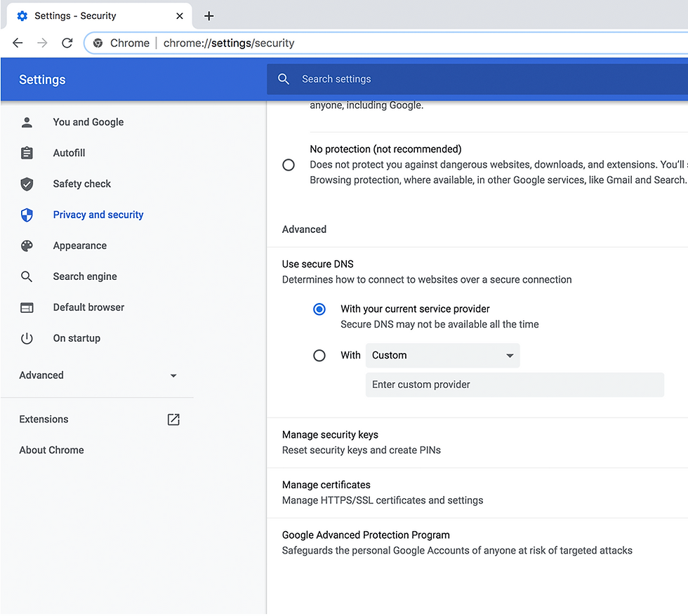
Task: Select the With Custom provider radio button
Action: pyautogui.click(x=319, y=355)
